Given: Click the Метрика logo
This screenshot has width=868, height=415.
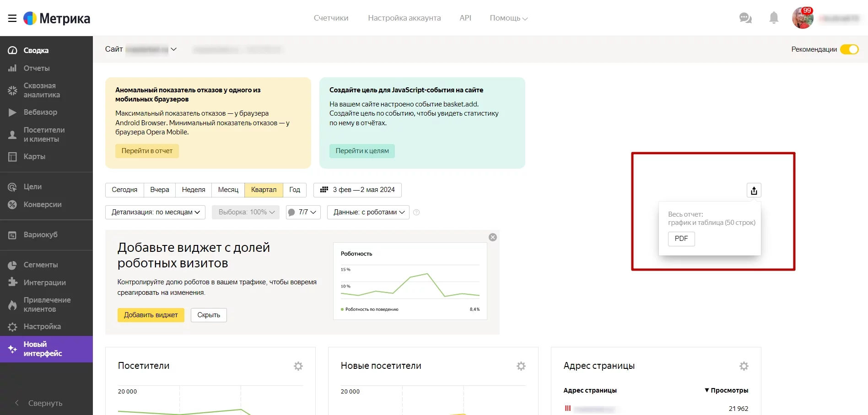Looking at the screenshot, I should [x=57, y=18].
